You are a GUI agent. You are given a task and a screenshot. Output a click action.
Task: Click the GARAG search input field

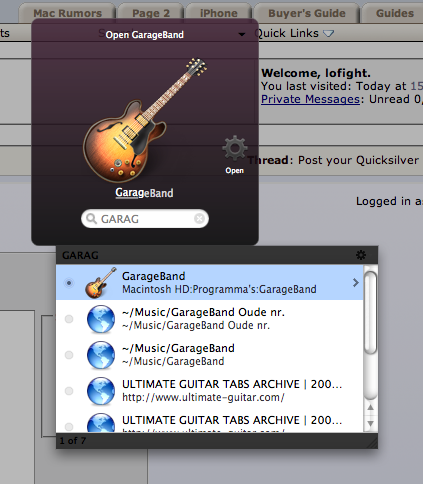[145, 219]
